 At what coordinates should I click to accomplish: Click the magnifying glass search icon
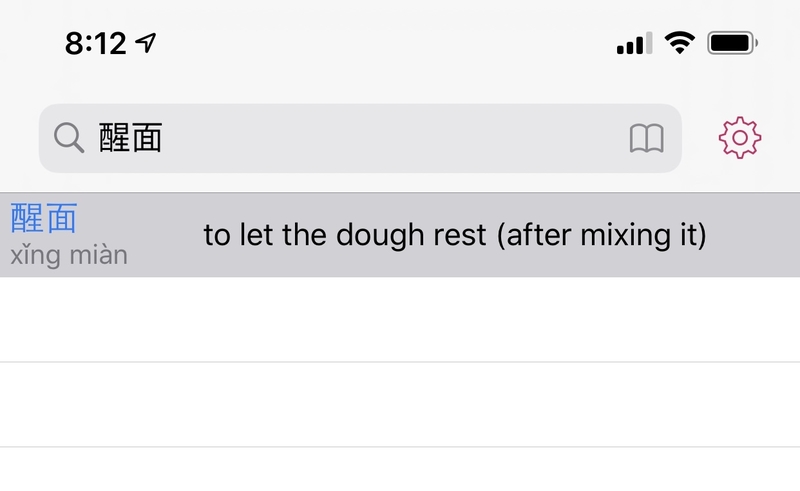point(69,138)
